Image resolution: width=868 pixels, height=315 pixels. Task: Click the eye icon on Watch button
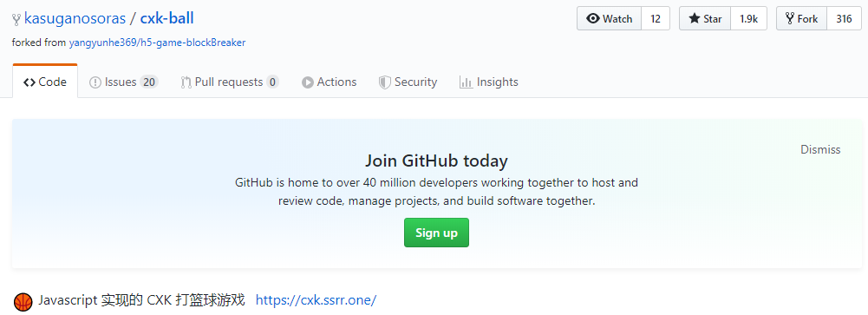593,19
